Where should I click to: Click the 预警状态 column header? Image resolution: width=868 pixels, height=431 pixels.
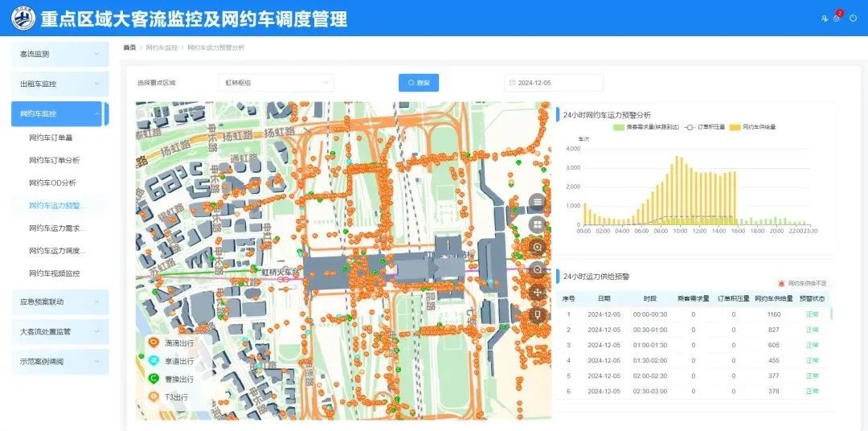click(x=812, y=298)
